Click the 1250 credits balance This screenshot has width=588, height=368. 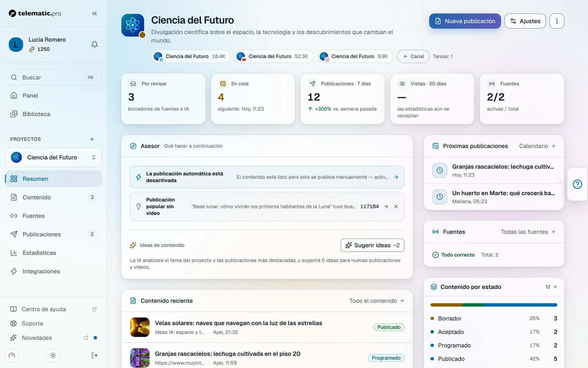click(39, 49)
